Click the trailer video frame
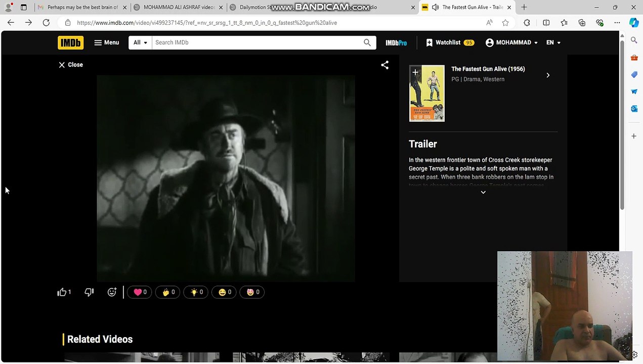Screen dimensions: 643x364 click(x=226, y=178)
